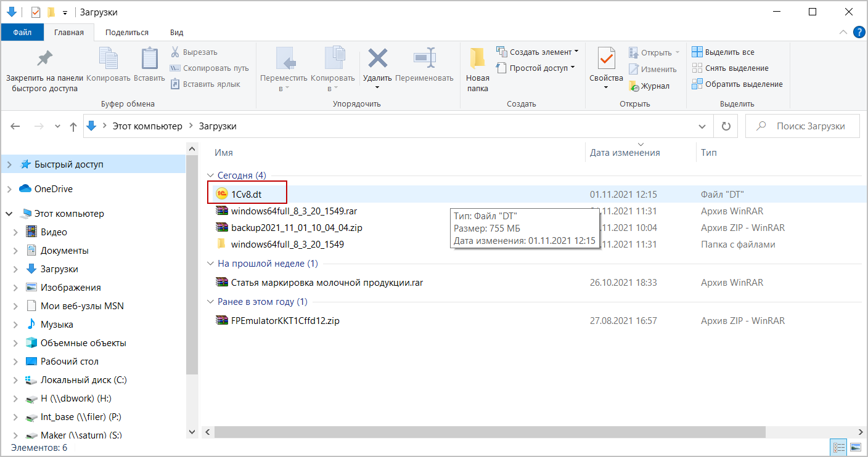Expand the address bar history dropdown
868x457 pixels.
pos(702,126)
